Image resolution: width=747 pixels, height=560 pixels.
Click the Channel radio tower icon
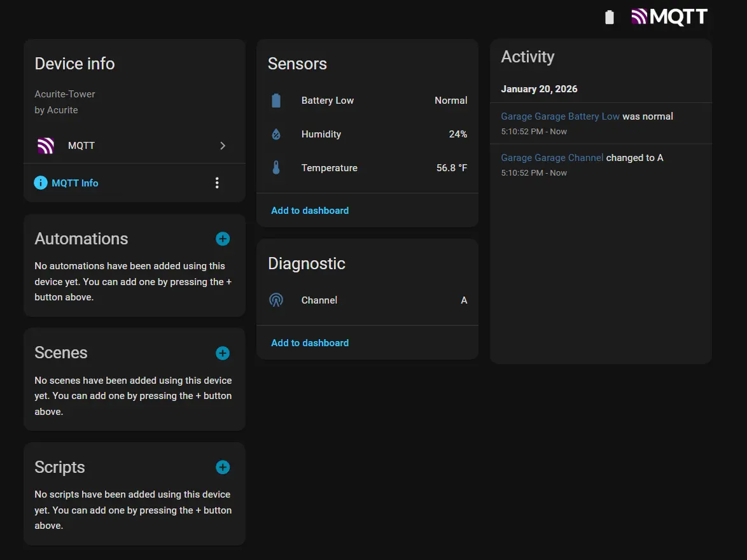[x=276, y=300]
